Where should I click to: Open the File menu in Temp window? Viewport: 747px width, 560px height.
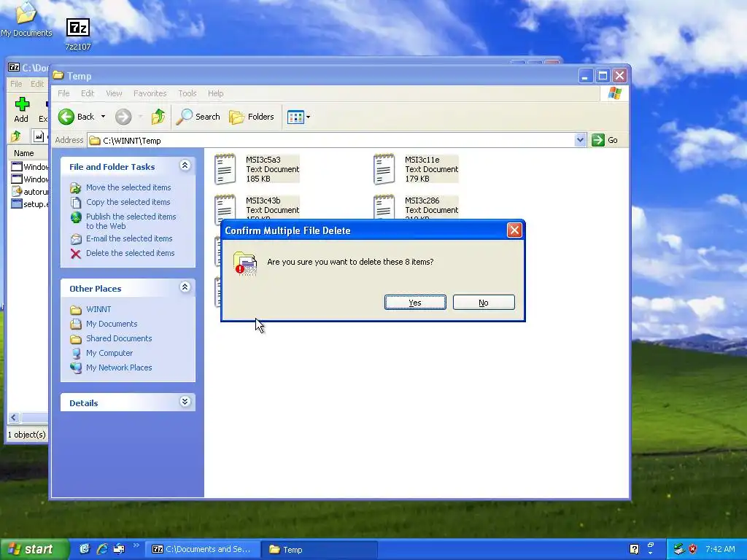point(63,93)
